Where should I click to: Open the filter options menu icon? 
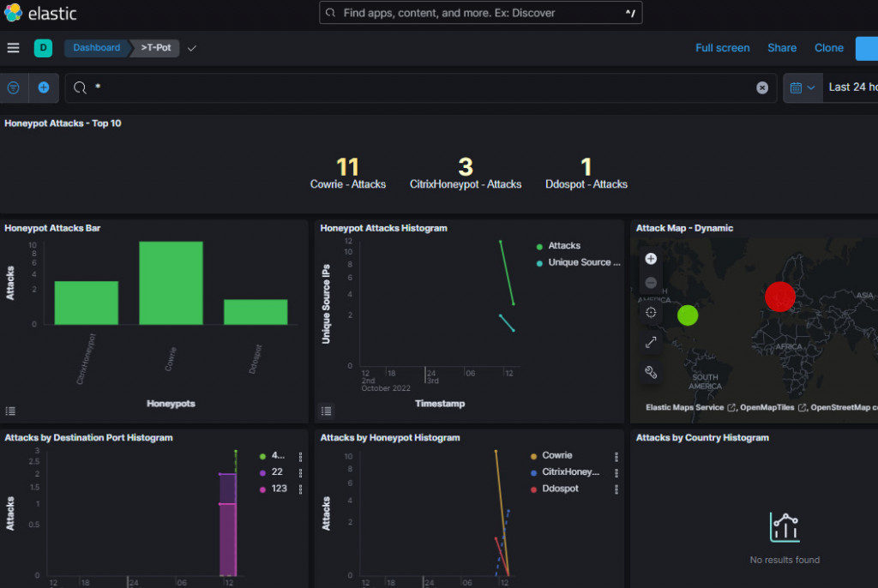coord(14,87)
